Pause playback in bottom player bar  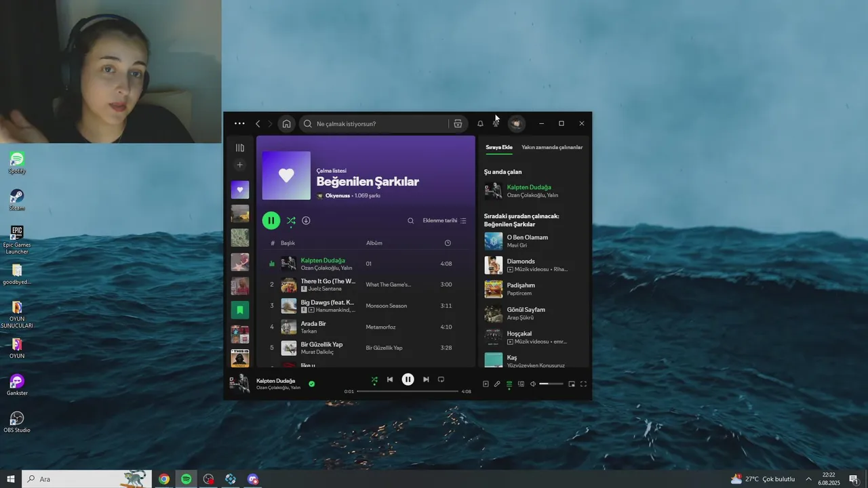click(x=408, y=380)
